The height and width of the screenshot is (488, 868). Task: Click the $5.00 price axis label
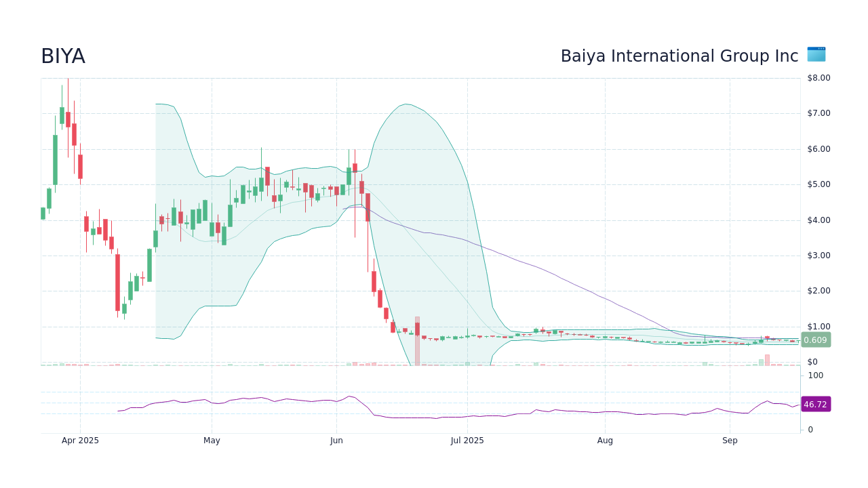pos(818,184)
